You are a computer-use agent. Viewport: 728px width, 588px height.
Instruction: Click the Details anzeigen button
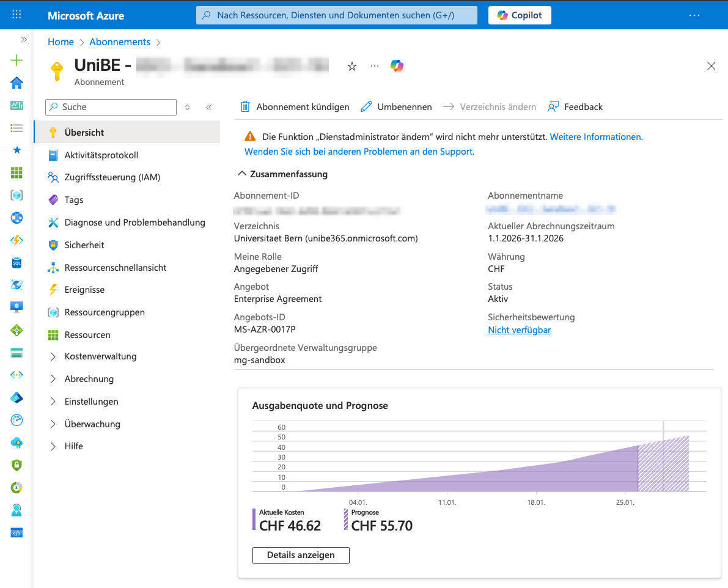[301, 555]
